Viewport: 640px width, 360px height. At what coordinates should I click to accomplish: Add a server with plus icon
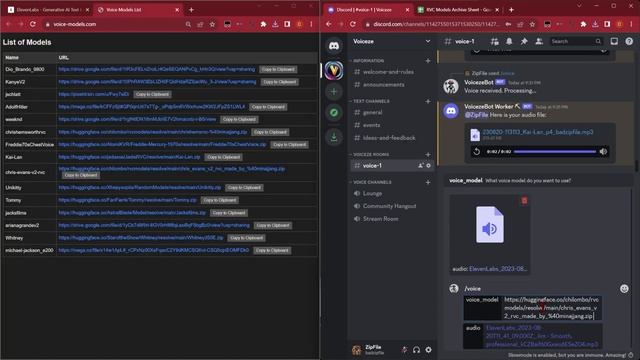pyautogui.click(x=334, y=91)
